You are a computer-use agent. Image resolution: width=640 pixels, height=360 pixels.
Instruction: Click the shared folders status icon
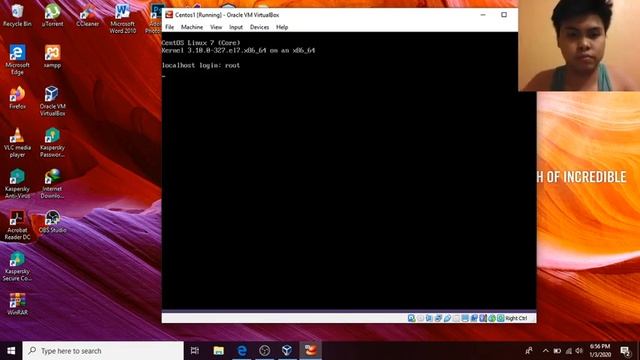pyautogui.click(x=456, y=318)
